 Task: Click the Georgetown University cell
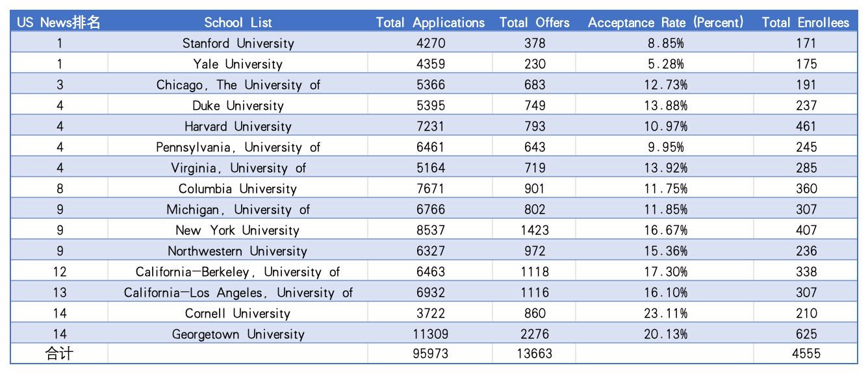pos(238,334)
